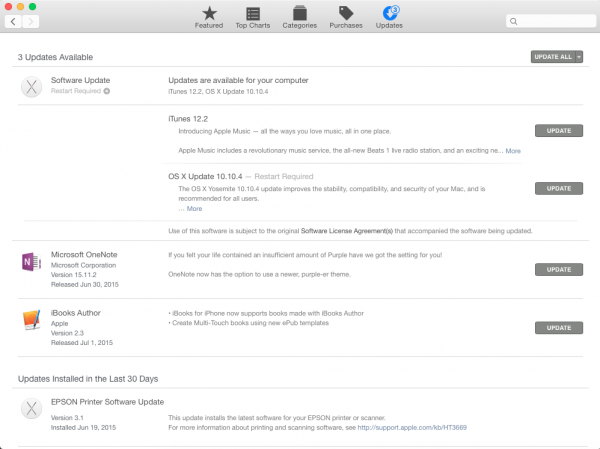Viewport: 600px width, 449px height.
Task: Click the Version 15.11.2 text
Action: point(73,275)
